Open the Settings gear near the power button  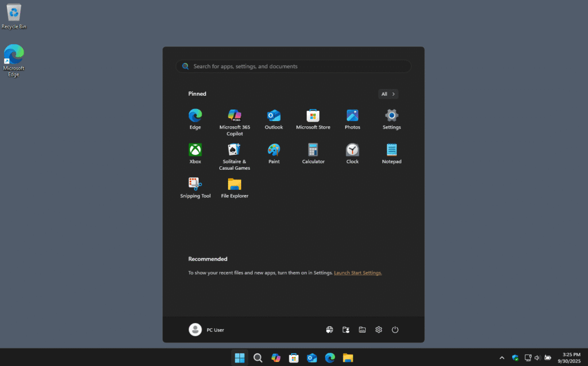[378, 329]
